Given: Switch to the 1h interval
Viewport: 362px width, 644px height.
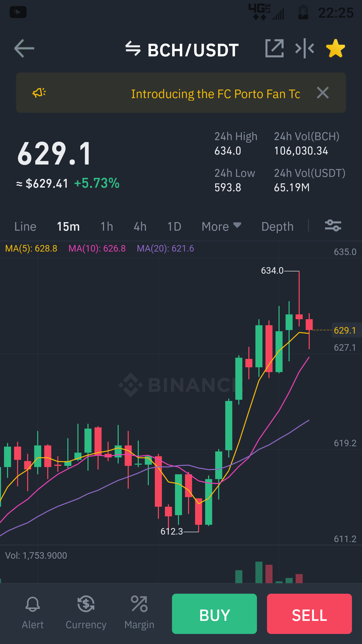Looking at the screenshot, I should click(107, 226).
